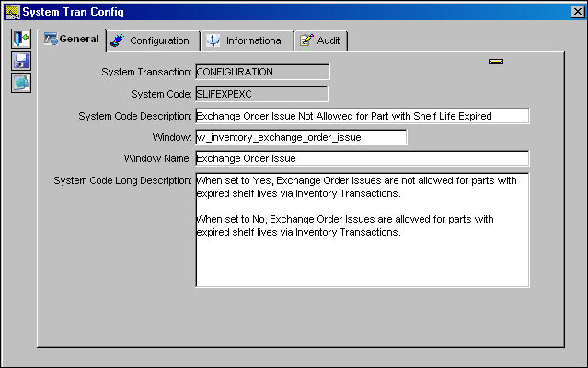This screenshot has height=368, width=588.
Task: Click the "When set to No" paragraph
Action: [x=345, y=225]
